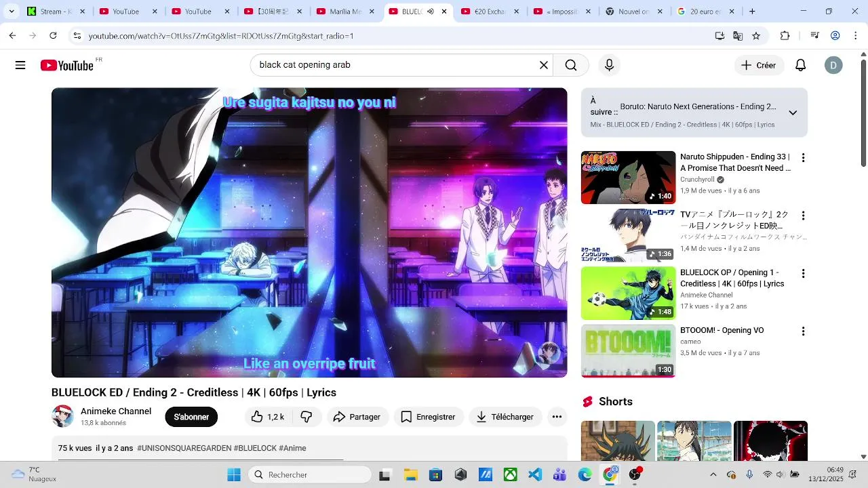The width and height of the screenshot is (868, 488).
Task: Open the Chrome extensions puzzle icon
Action: (x=785, y=36)
